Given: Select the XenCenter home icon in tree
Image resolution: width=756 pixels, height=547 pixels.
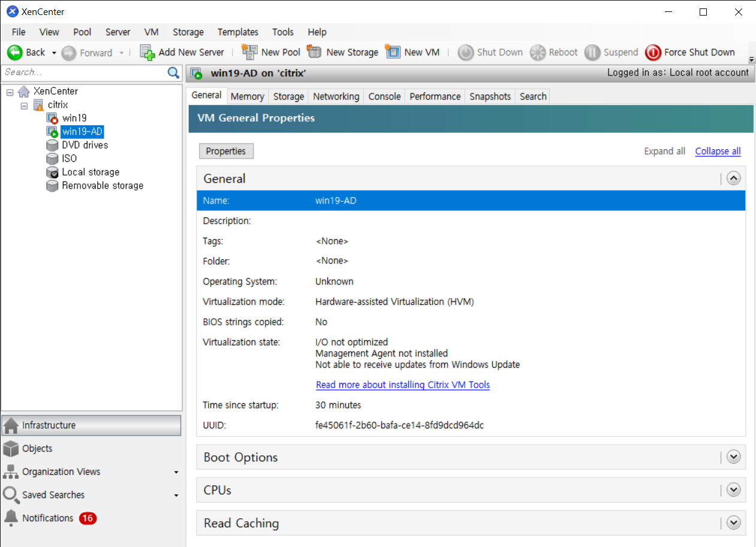Looking at the screenshot, I should coord(24,92).
